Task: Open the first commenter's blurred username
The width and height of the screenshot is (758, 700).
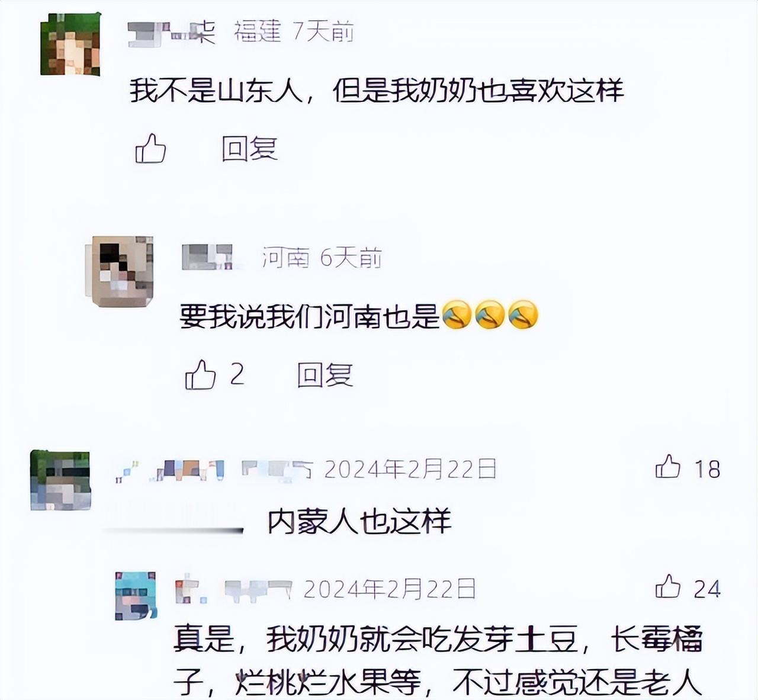Action: tap(171, 32)
